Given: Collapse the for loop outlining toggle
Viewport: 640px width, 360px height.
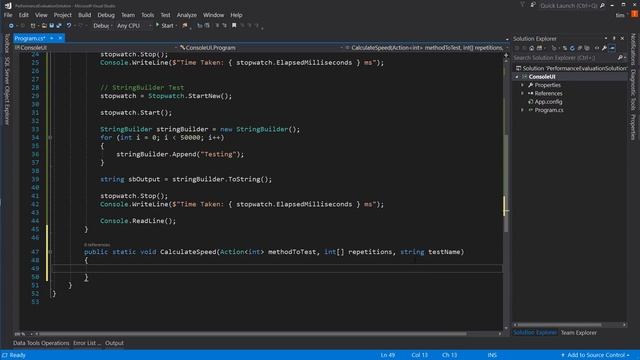Looking at the screenshot, I should (50, 138).
